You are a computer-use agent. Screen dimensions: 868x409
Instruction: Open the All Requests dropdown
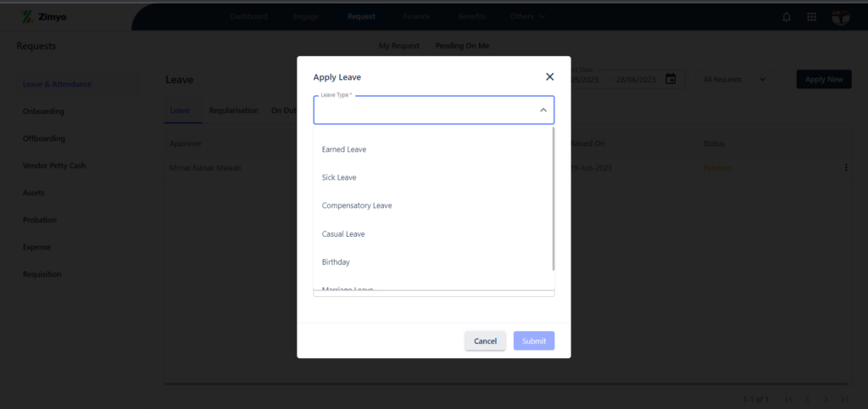coord(735,79)
